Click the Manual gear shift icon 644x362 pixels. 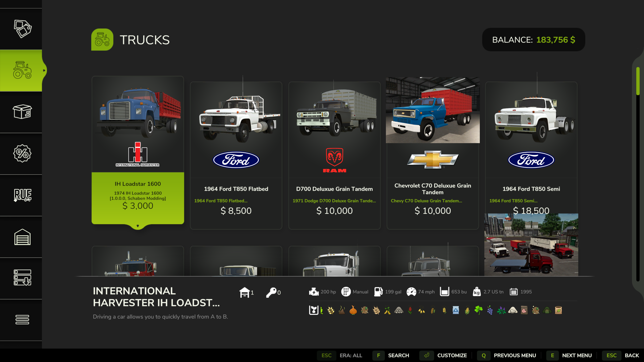(x=346, y=292)
